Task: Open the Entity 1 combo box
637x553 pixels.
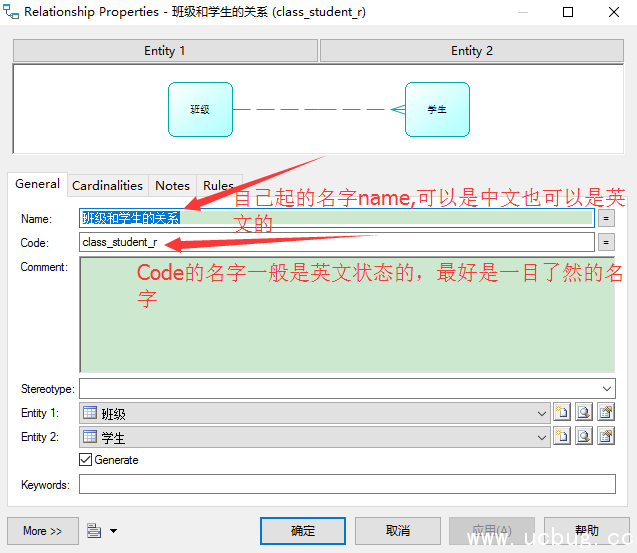Action: click(x=315, y=413)
